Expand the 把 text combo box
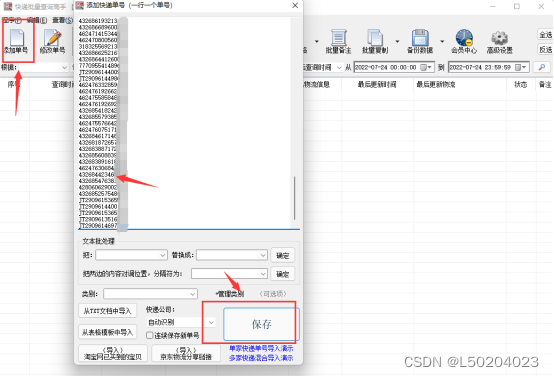Screen dimensions: 554x377 162,255
